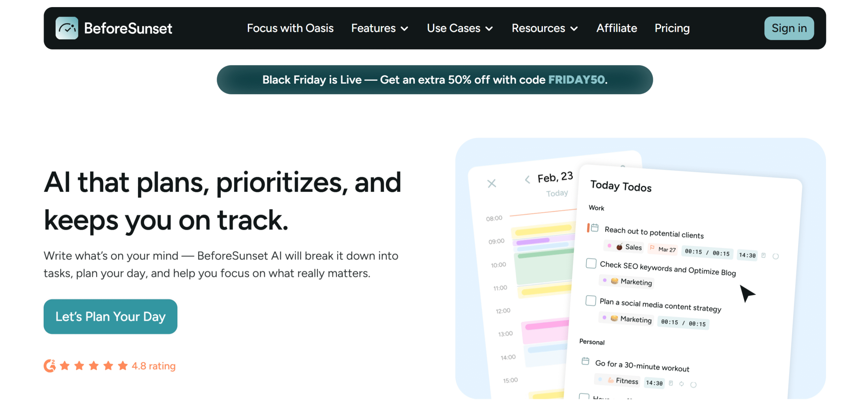The image size is (868, 418).
Task: Click the Black Friday FRIDAY50 banner
Action: click(x=435, y=80)
